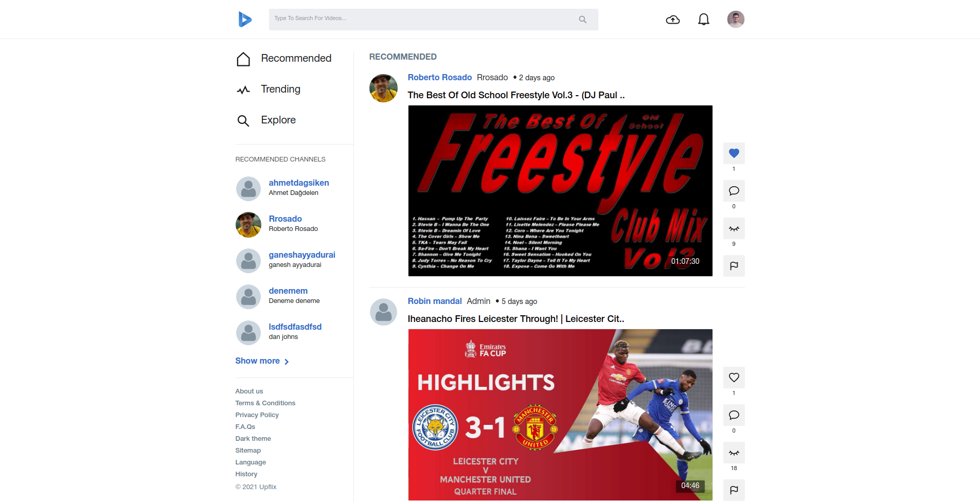Open History link
Screen dimensions: 980x502
246,474
